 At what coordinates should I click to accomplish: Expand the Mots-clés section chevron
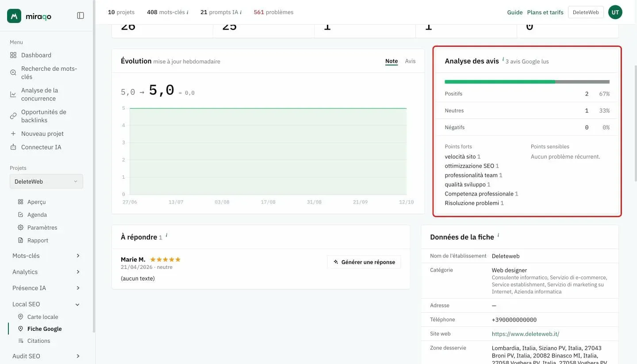click(78, 256)
